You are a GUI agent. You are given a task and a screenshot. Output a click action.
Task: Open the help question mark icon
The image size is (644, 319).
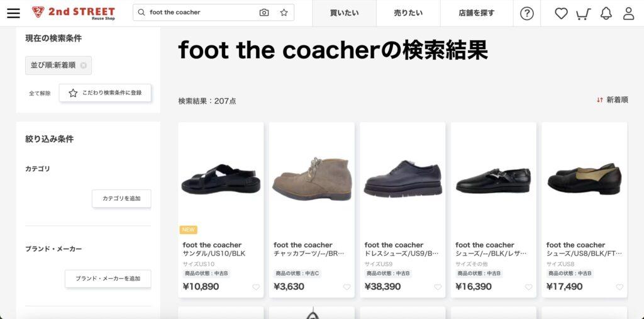[527, 14]
